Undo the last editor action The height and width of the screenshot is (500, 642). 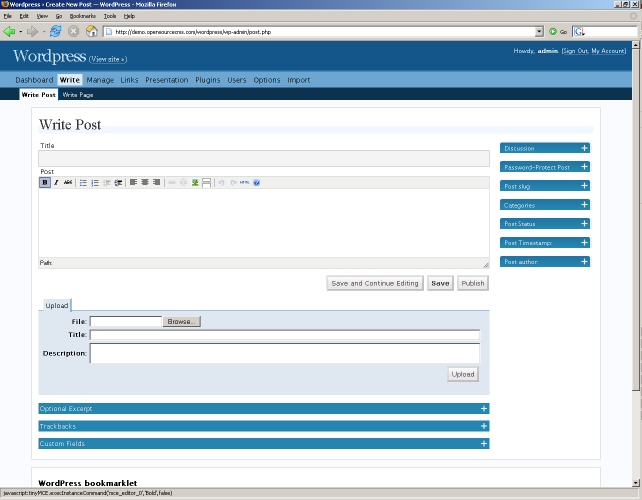click(222, 183)
